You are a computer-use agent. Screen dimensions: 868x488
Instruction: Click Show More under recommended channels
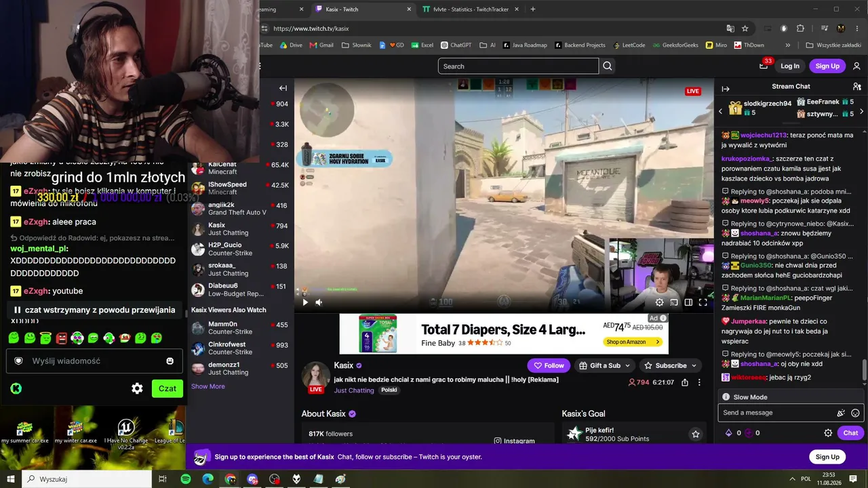coord(208,386)
